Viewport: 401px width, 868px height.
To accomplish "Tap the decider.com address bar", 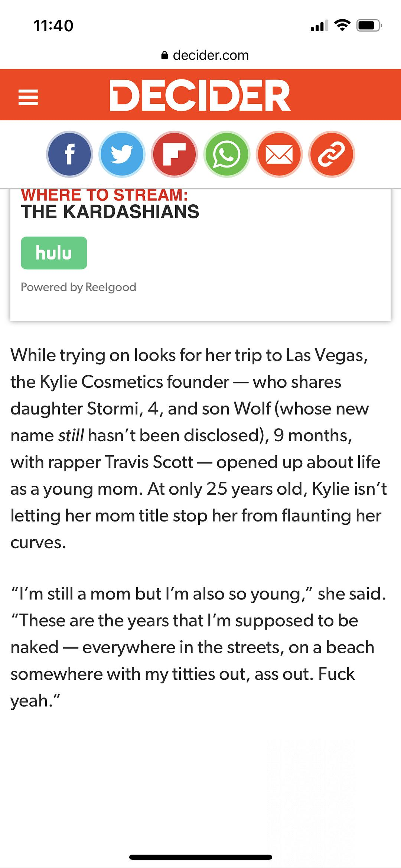I will pos(210,55).
